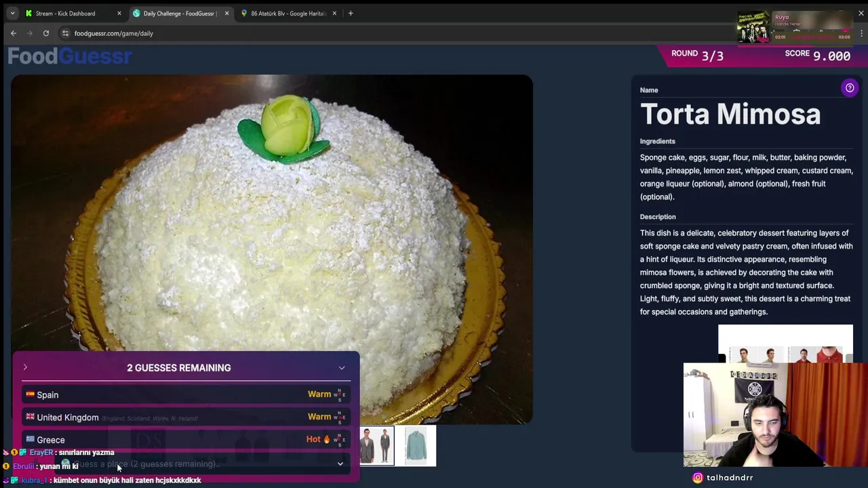The height and width of the screenshot is (488, 868).
Task: Click the Spain flag icon
Action: click(x=30, y=394)
